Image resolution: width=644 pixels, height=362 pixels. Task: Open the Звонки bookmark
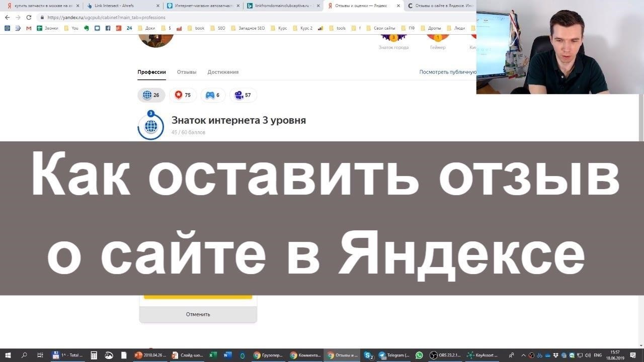coord(48,28)
